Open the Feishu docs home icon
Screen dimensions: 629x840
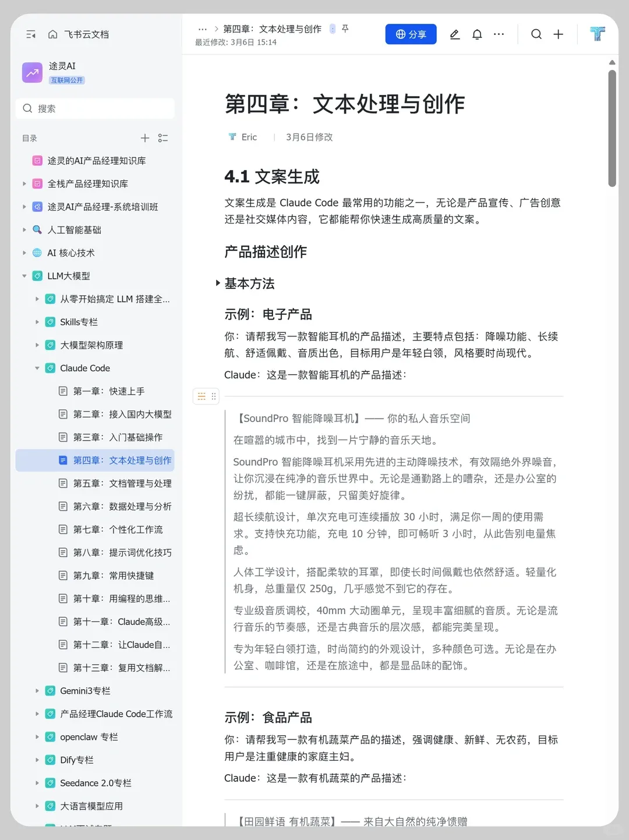(x=52, y=34)
